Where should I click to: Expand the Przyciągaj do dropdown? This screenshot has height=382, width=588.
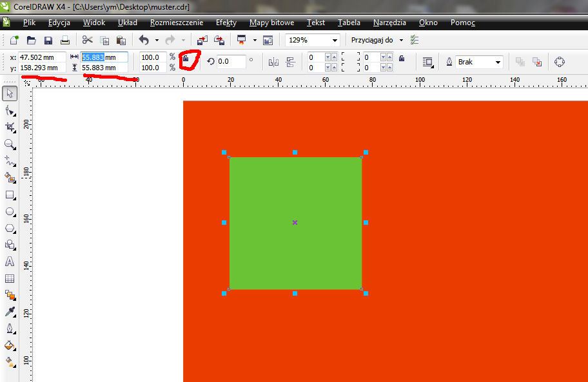pos(401,40)
